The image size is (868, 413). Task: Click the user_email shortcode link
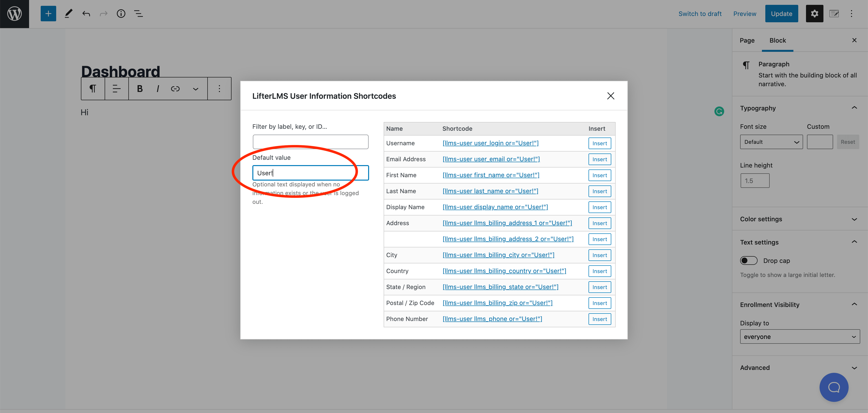pos(491,159)
